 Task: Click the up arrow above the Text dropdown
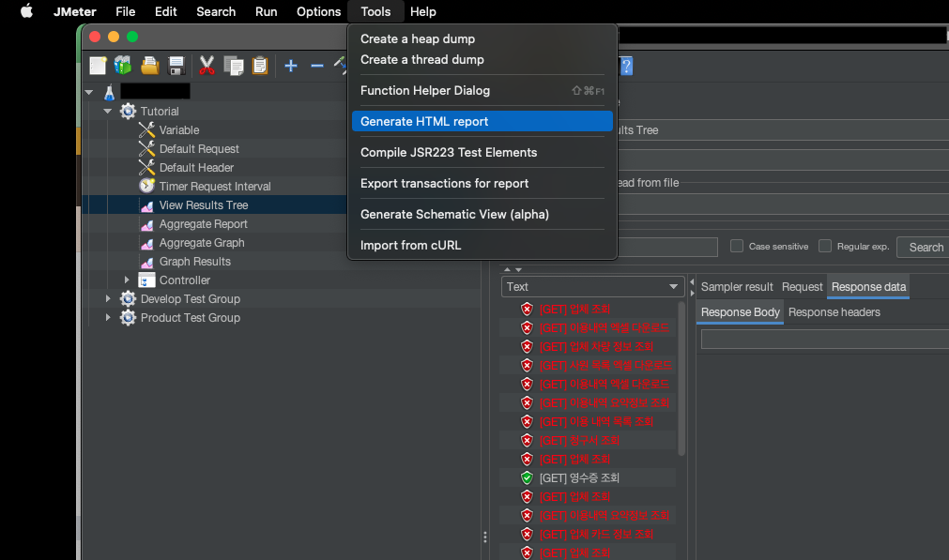point(507,270)
